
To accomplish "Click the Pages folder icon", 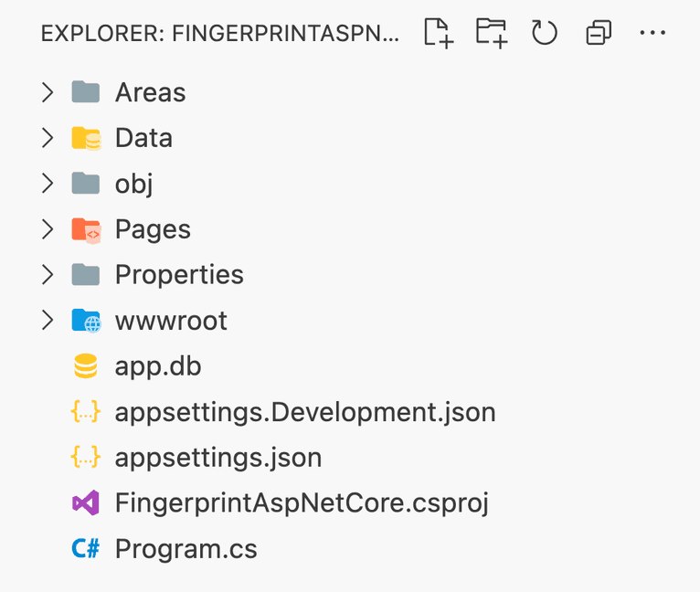I will [85, 229].
